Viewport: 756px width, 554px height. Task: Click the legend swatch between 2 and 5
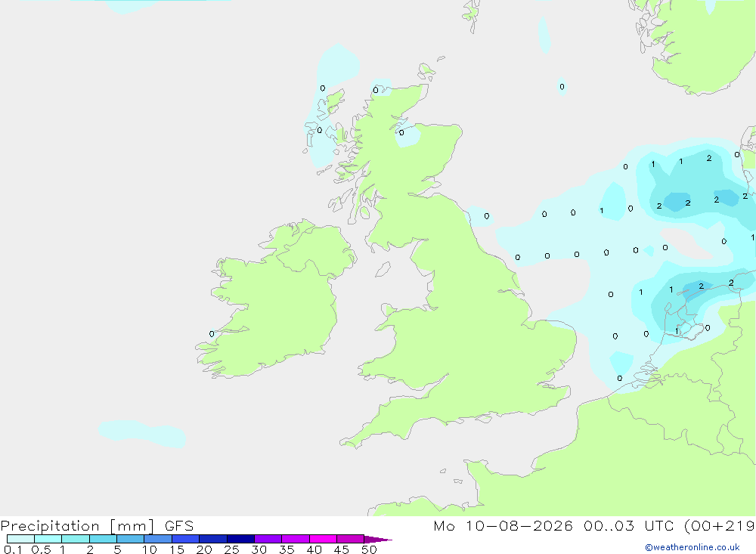click(103, 539)
